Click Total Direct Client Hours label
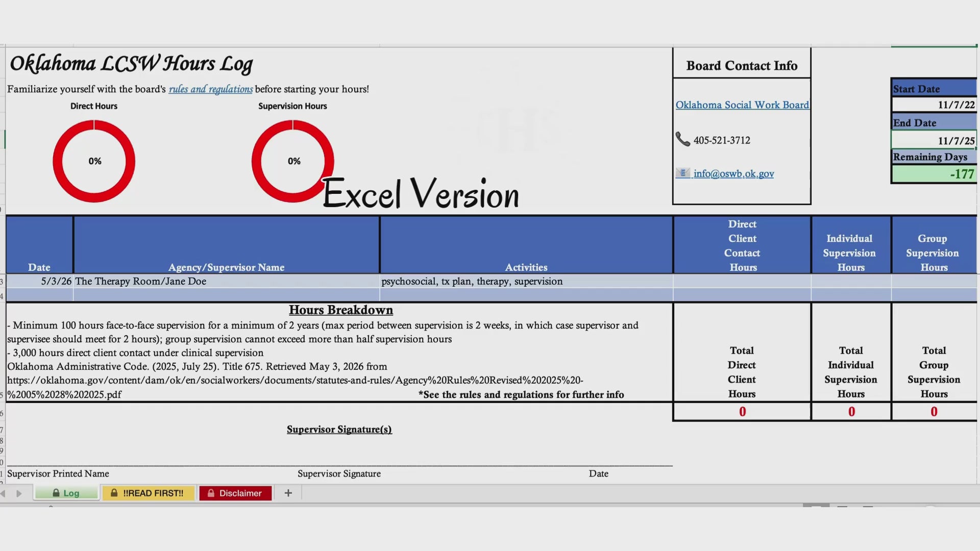 pos(742,372)
